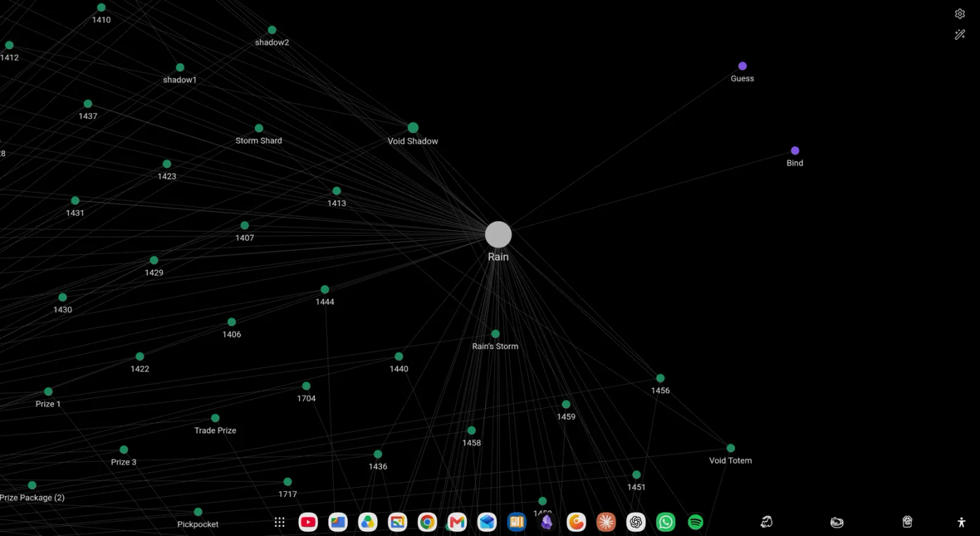Click the Rain's Storm node
980x536 pixels.
pos(496,334)
